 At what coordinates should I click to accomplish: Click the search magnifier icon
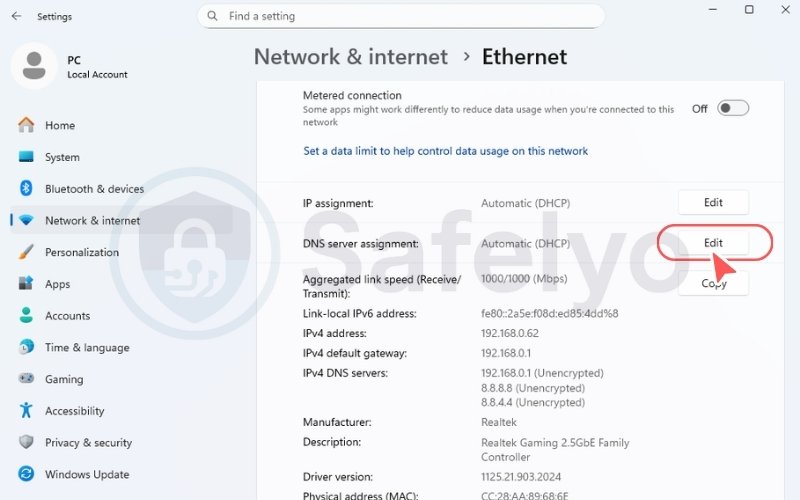(x=213, y=16)
